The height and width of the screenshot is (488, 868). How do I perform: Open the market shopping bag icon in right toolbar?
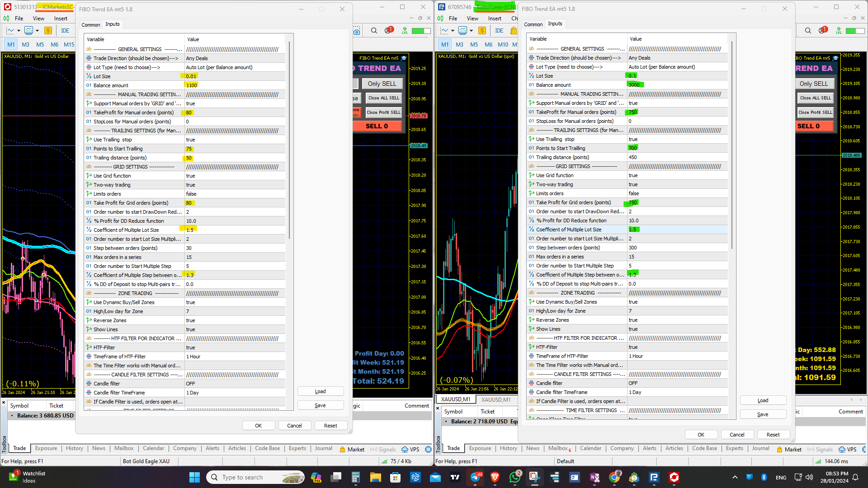tap(514, 31)
